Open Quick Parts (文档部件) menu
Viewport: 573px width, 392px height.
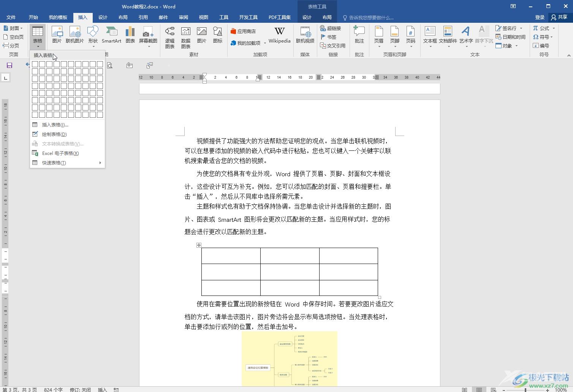pyautogui.click(x=448, y=37)
